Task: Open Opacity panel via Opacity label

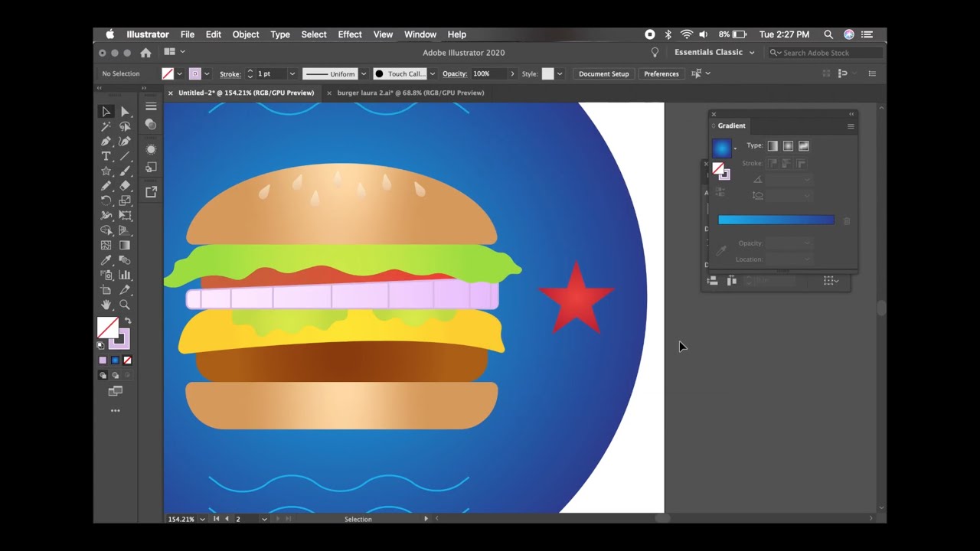Action: 455,74
